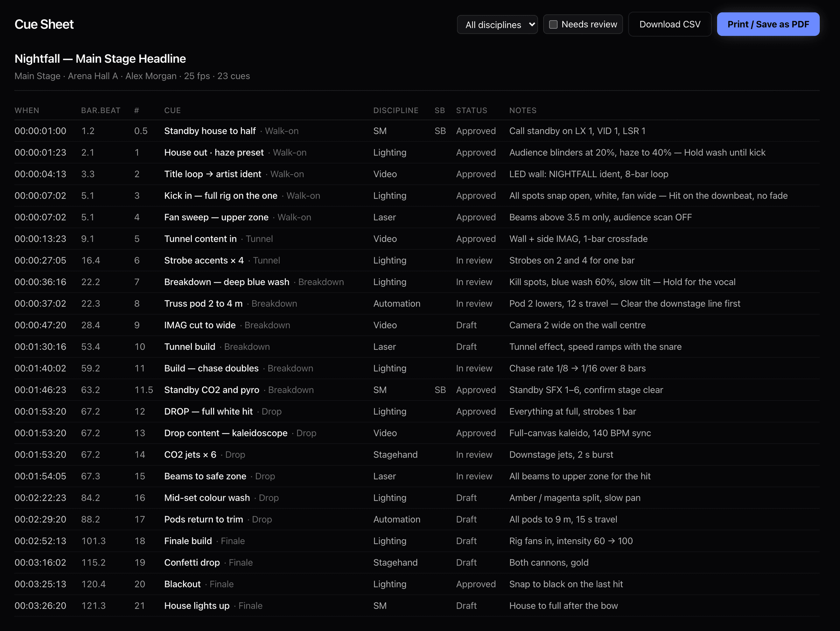The height and width of the screenshot is (631, 840).
Task: Click show metadata line 'Main Stage · Arena Hall A'
Action: pyautogui.click(x=66, y=76)
